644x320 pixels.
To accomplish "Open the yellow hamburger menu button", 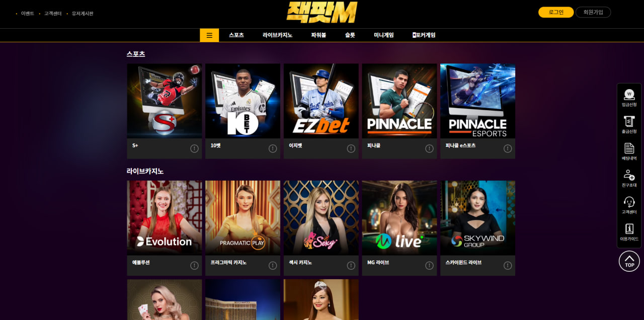I will pyautogui.click(x=209, y=35).
